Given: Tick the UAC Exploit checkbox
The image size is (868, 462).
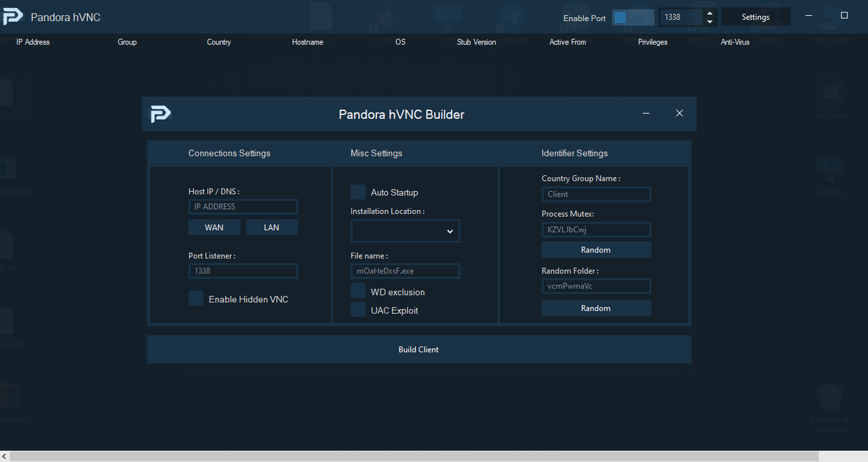Looking at the screenshot, I should pyautogui.click(x=358, y=310).
